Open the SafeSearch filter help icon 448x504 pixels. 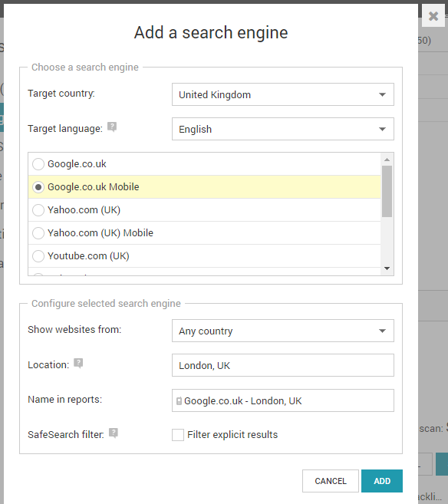click(x=114, y=433)
